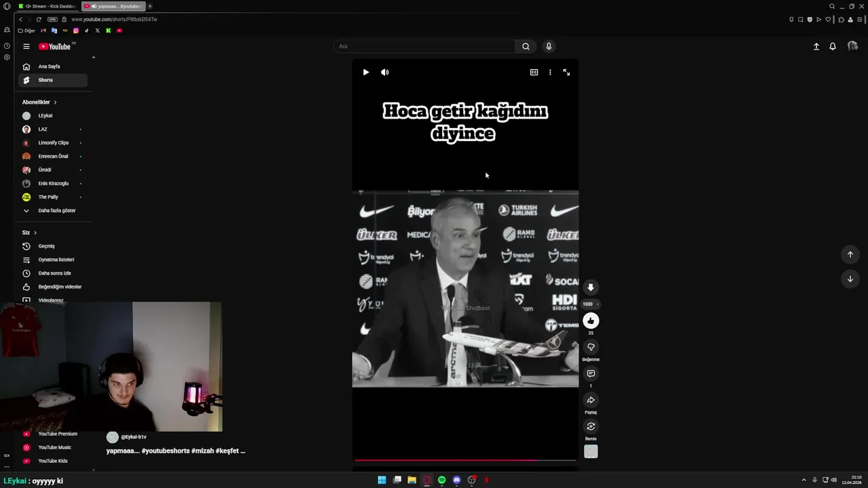Open Oynatma listeleri playlists
The image size is (868, 488).
53,260
